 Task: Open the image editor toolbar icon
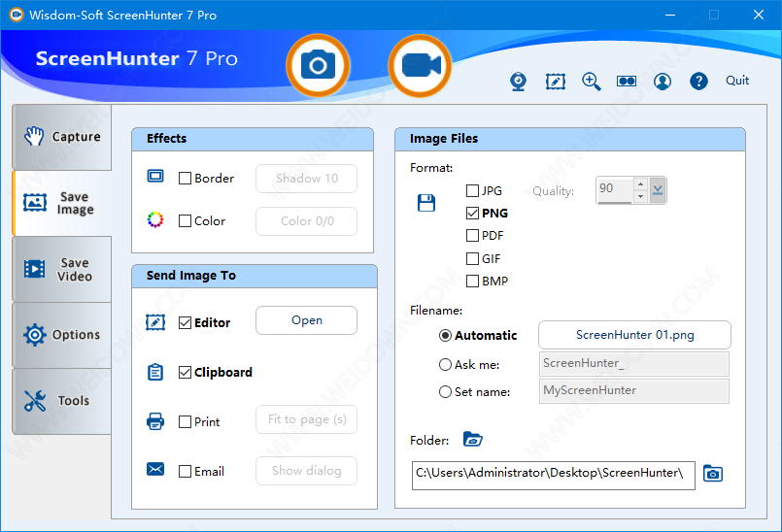click(555, 82)
